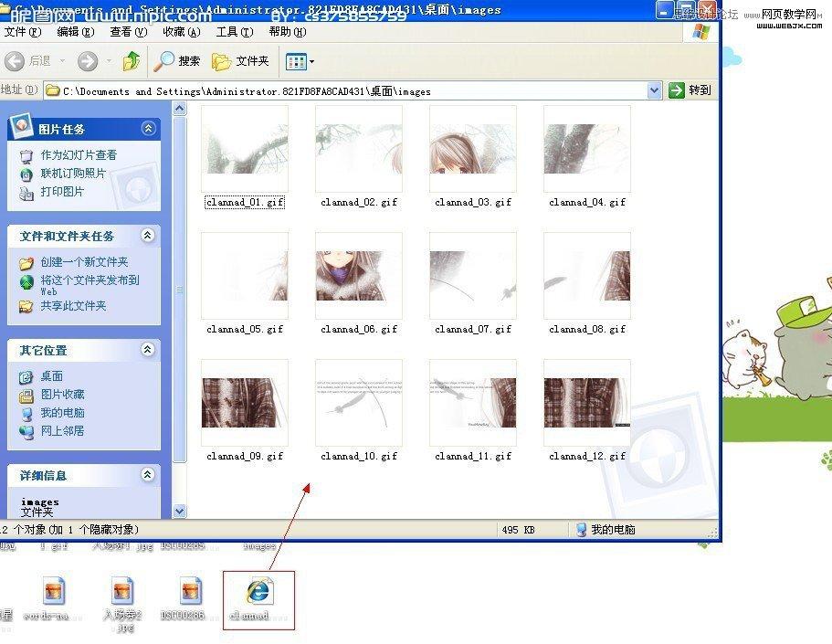Collapse the 文件和文件夹任务 panel

(148, 235)
